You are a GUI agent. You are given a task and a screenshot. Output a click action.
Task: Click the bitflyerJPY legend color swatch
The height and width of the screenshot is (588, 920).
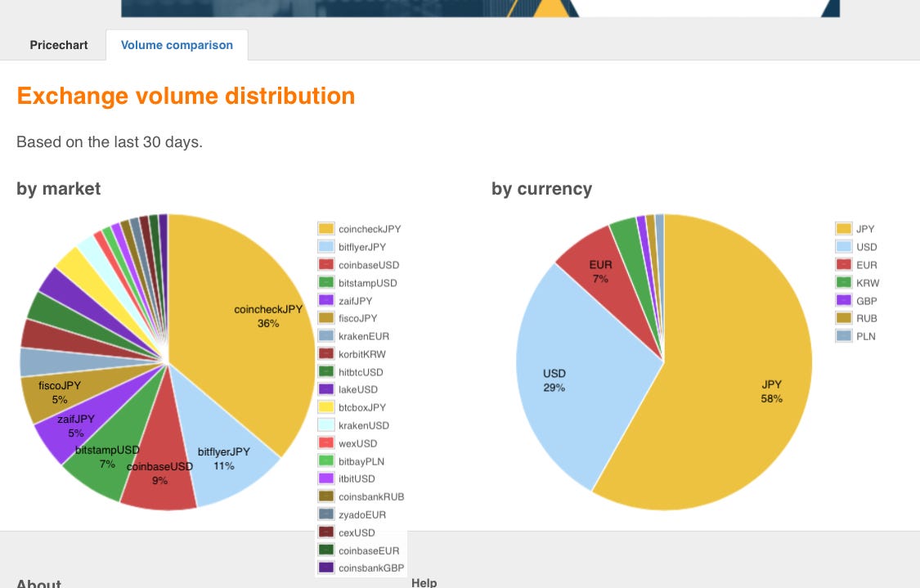tap(325, 246)
